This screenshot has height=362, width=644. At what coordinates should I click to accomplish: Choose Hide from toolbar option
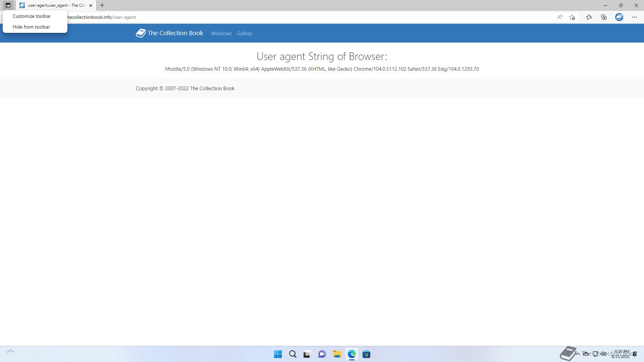(31, 27)
